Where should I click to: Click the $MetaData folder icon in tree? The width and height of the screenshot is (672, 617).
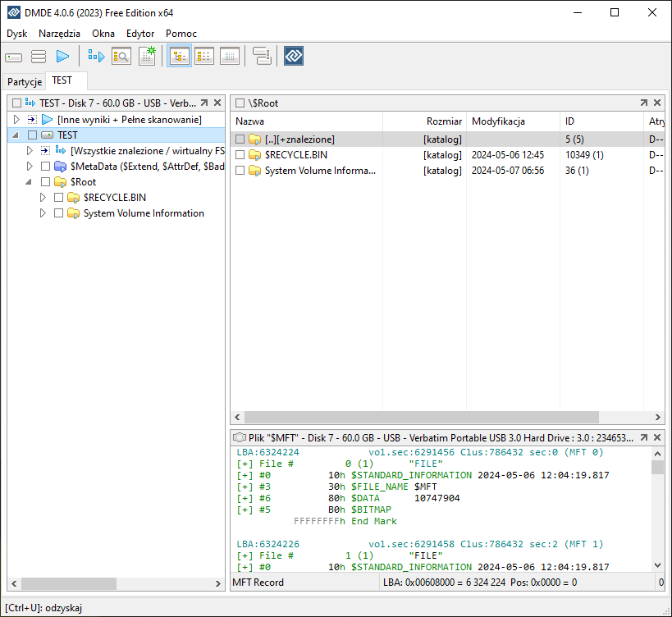pyautogui.click(x=60, y=167)
